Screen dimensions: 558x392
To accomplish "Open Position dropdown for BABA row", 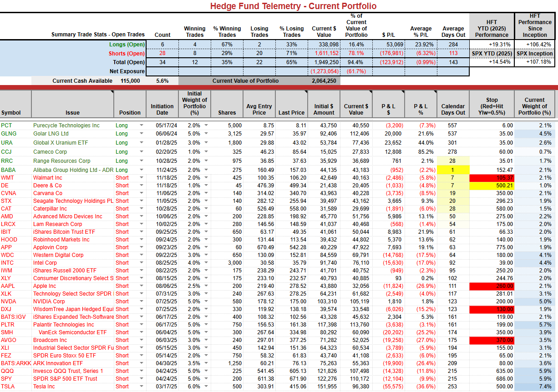I will [141, 170].
